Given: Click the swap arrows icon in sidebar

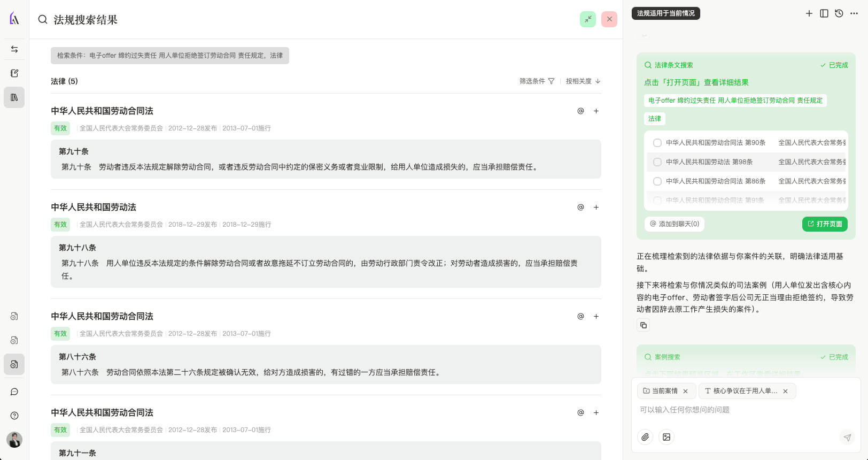Looking at the screenshot, I should tap(14, 49).
